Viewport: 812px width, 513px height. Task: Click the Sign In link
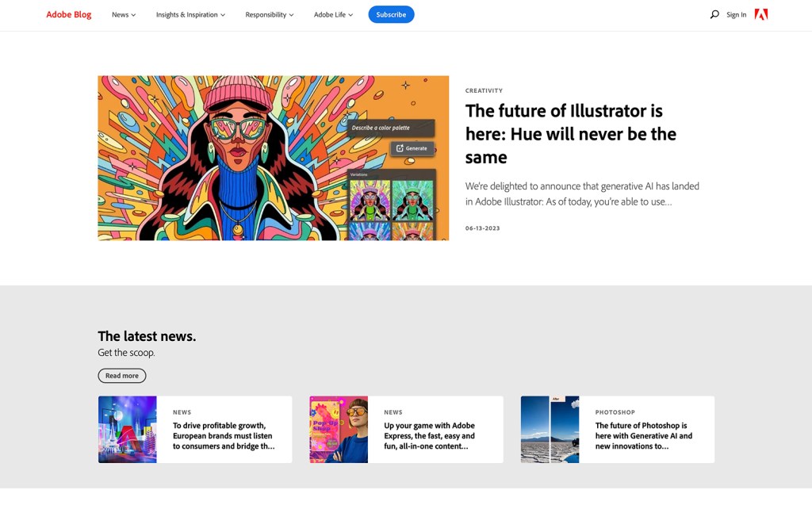(x=736, y=14)
